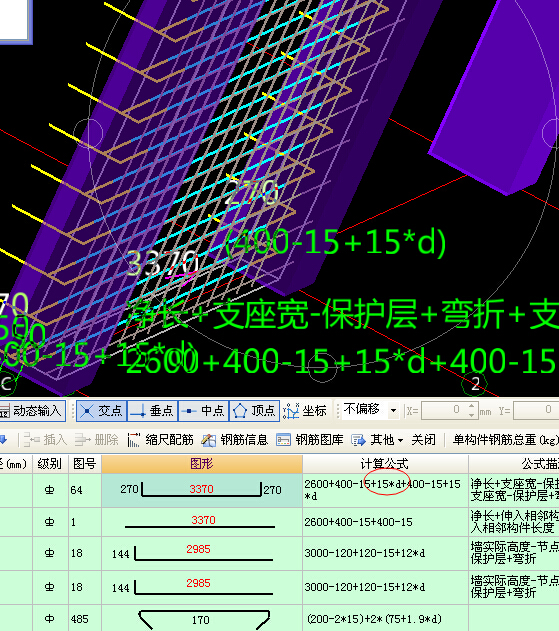Increase X value with up stepper
The height and width of the screenshot is (631, 559).
(472, 406)
